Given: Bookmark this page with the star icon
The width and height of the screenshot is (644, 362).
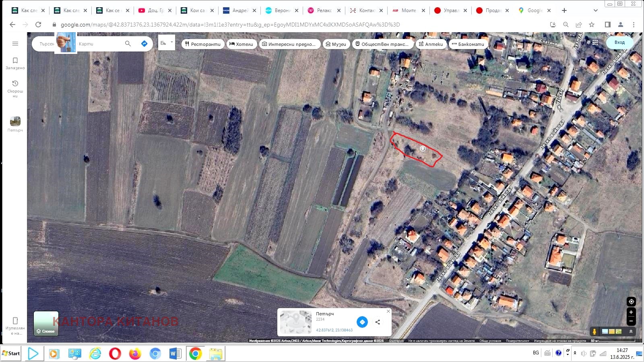Looking at the screenshot, I should pyautogui.click(x=592, y=25).
